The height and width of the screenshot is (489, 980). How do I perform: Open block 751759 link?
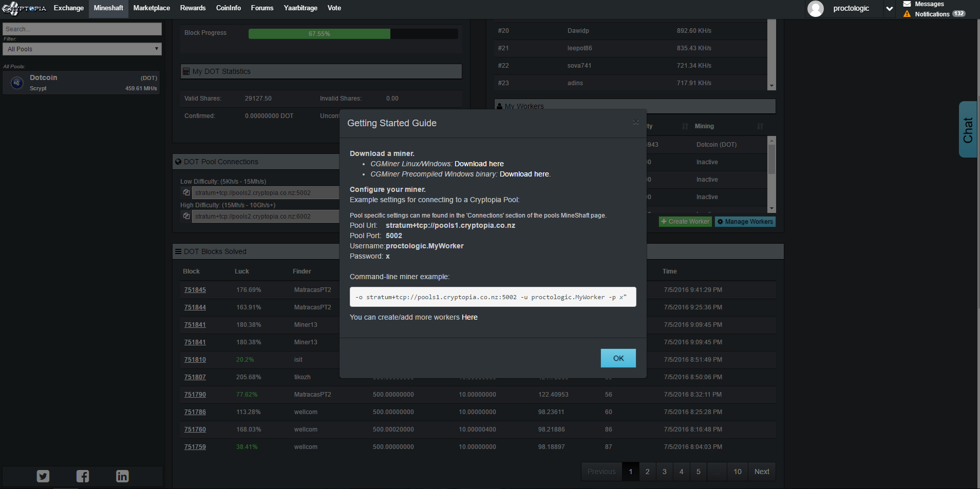point(195,447)
